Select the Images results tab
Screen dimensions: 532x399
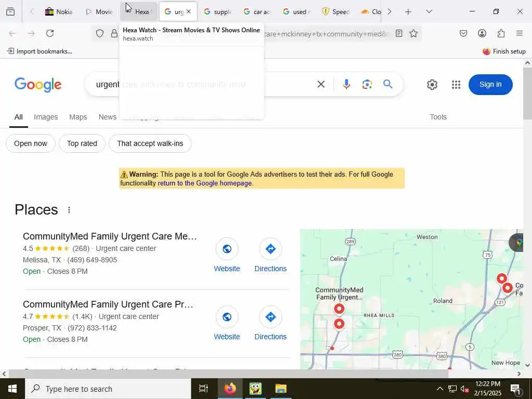[x=46, y=117]
